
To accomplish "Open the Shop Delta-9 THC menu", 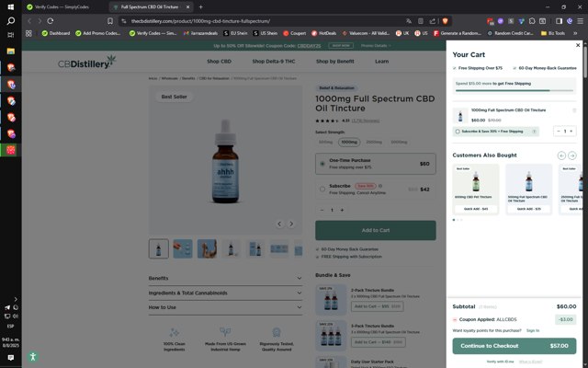I will (x=274, y=62).
